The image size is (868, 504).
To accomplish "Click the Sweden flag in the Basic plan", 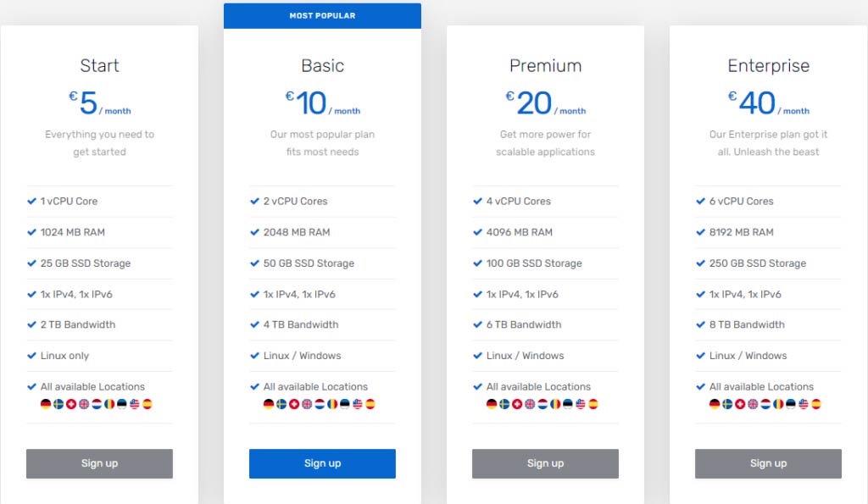I will [x=281, y=404].
